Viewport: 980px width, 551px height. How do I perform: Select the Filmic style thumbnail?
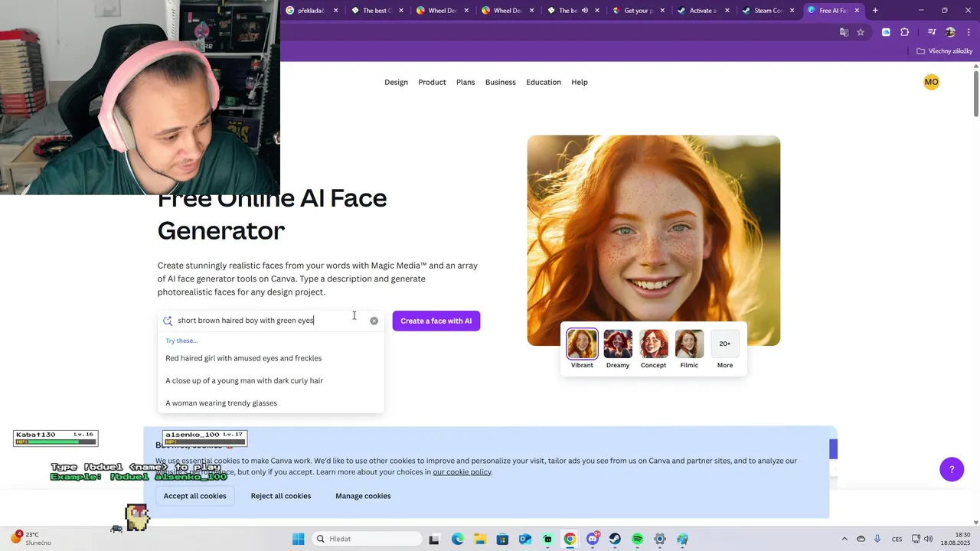pos(689,344)
